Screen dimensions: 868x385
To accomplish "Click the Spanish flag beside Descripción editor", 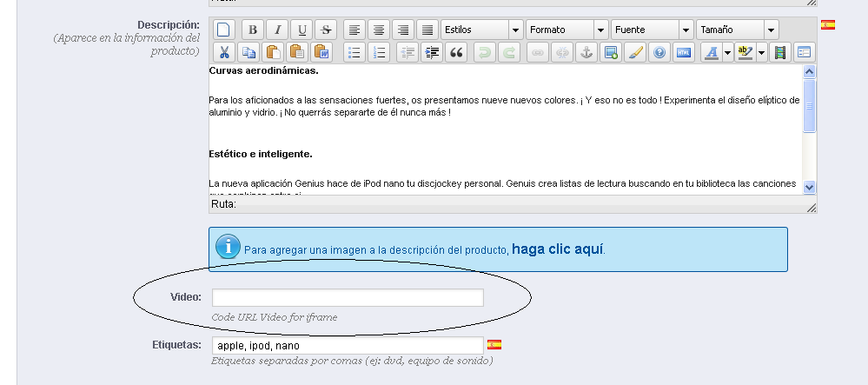I will [x=827, y=25].
